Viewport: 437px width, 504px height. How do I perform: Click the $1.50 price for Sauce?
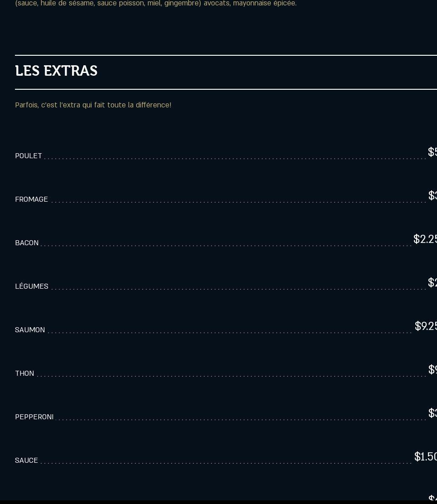[425, 457]
